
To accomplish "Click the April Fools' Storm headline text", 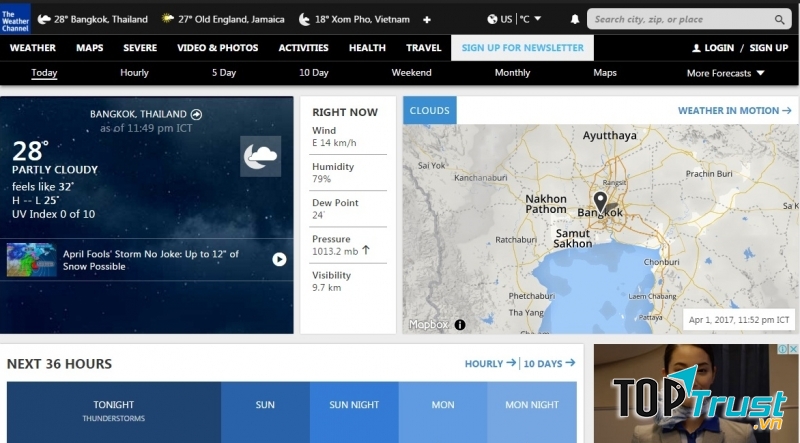I will [151, 260].
